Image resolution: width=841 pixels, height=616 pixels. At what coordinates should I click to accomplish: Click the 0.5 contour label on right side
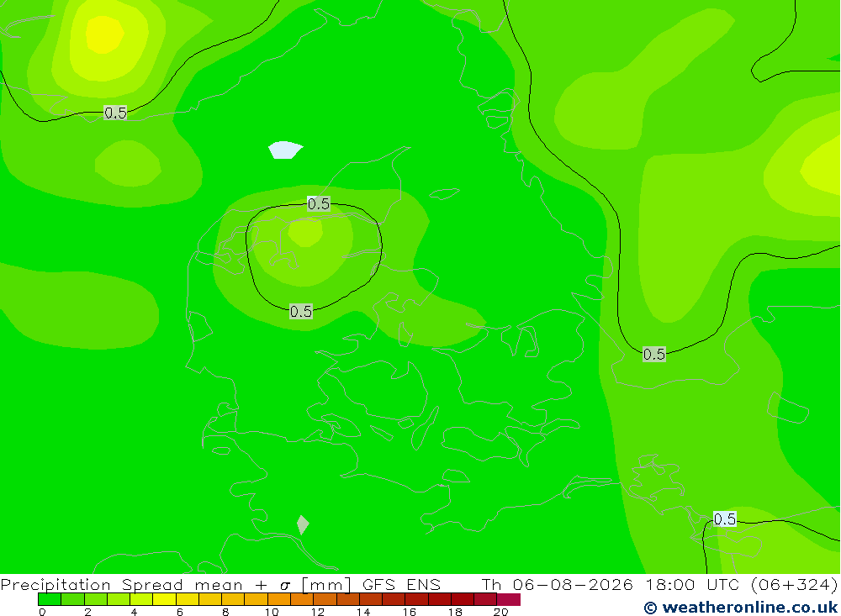pyautogui.click(x=653, y=355)
